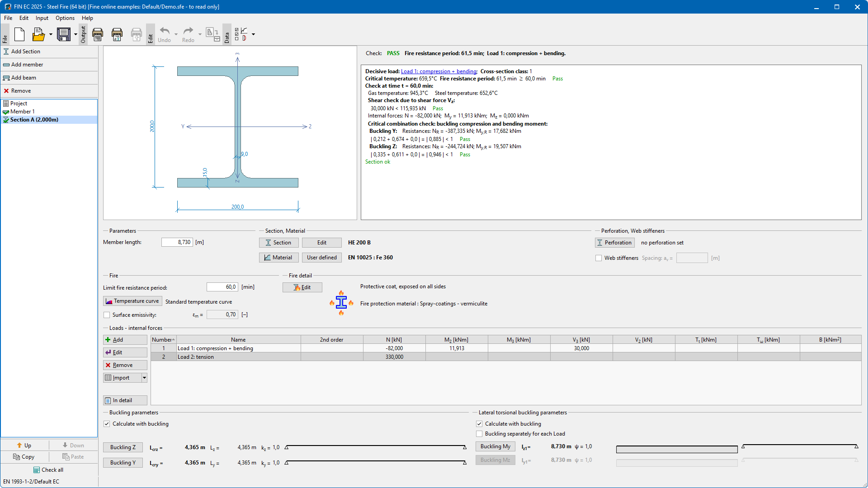Click the Member length input field
This screenshot has width=868, height=488.
click(x=177, y=242)
